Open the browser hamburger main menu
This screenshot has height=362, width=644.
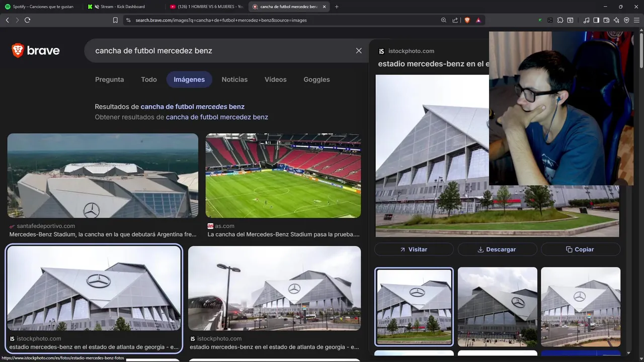pos(636,20)
